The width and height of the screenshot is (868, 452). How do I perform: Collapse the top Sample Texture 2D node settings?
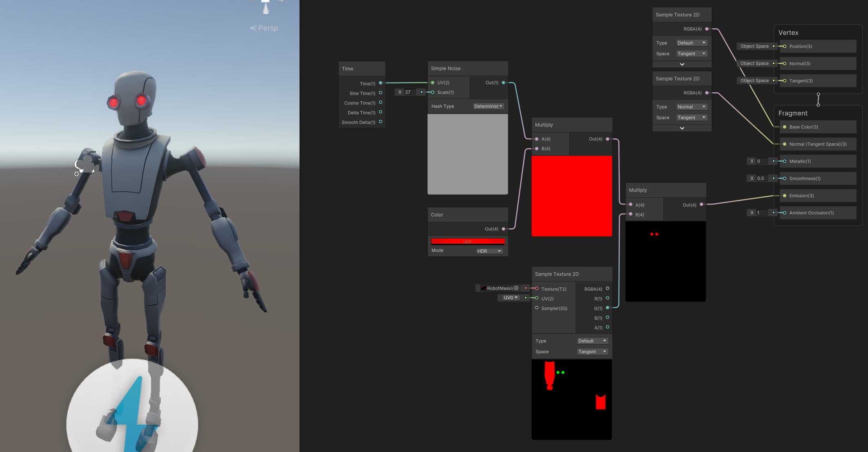[x=682, y=64]
